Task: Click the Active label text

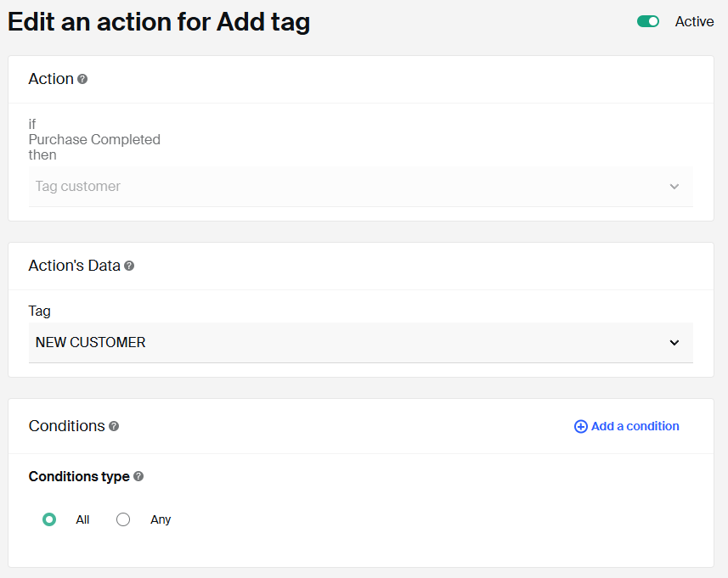Action: (694, 22)
